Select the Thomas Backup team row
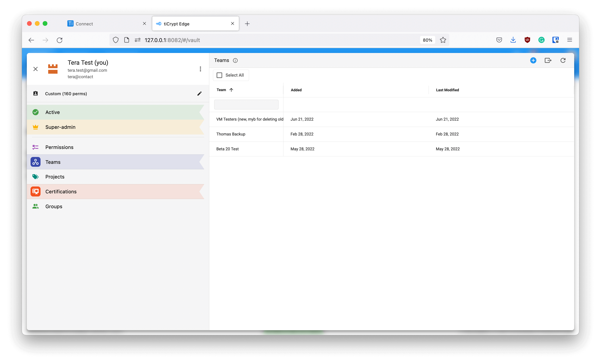This screenshot has width=601, height=364. tap(231, 134)
